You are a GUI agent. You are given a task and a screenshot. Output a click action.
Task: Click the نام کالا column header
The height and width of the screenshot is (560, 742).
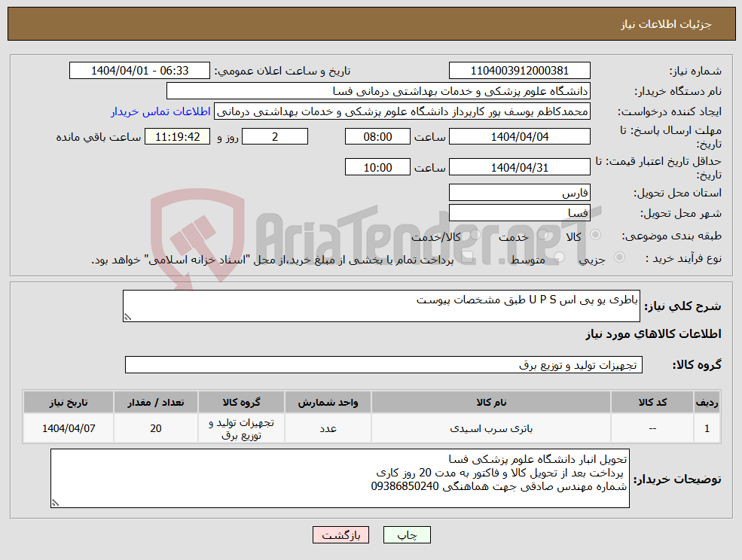click(491, 403)
